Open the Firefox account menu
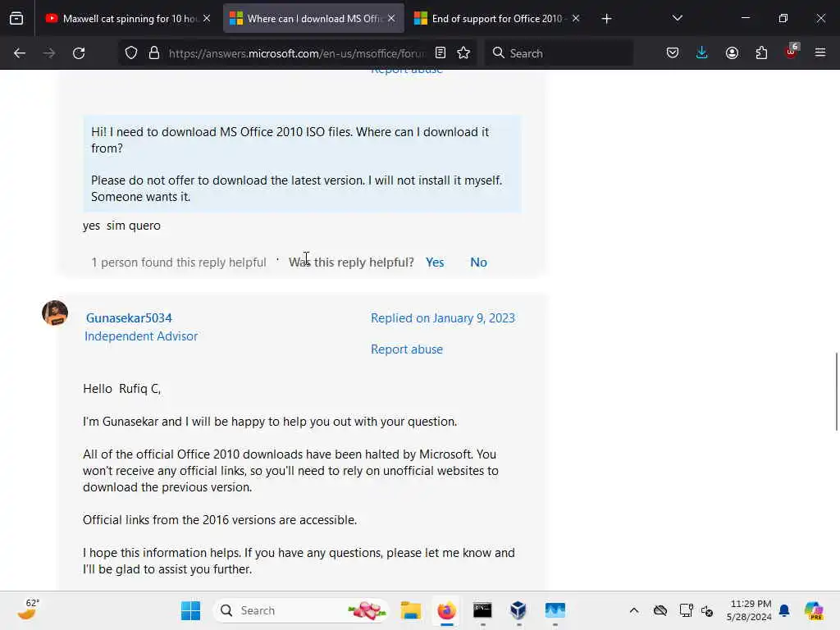 [x=732, y=53]
